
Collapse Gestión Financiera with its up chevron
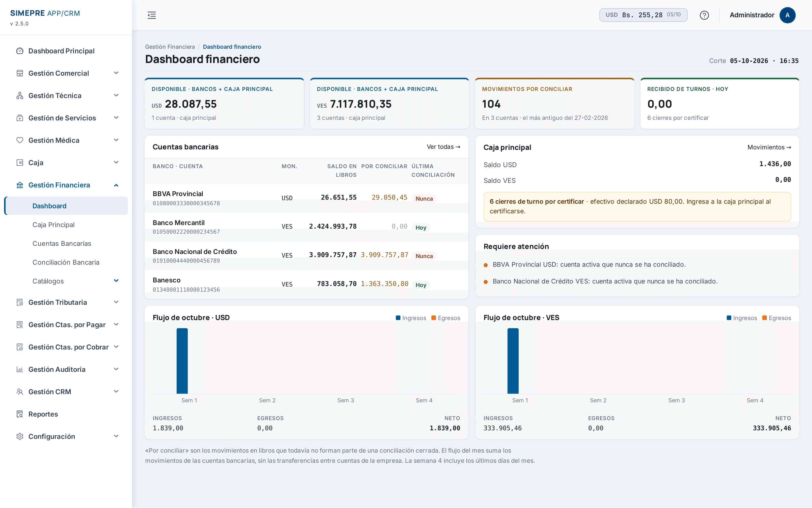[x=116, y=185]
